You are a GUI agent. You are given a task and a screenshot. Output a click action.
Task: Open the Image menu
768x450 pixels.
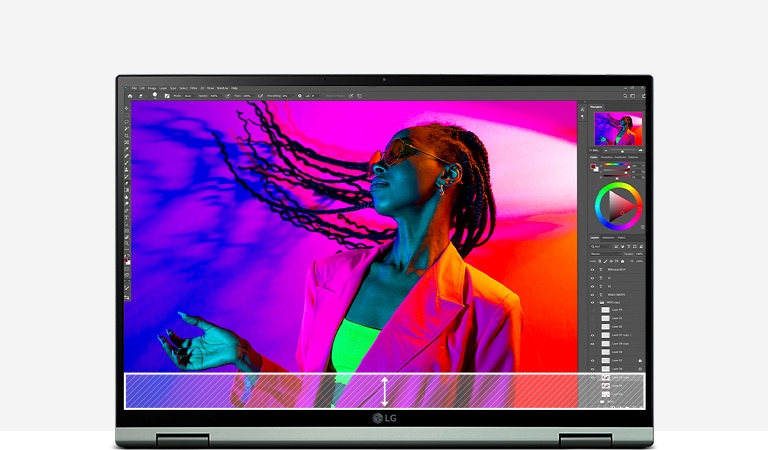tap(153, 88)
